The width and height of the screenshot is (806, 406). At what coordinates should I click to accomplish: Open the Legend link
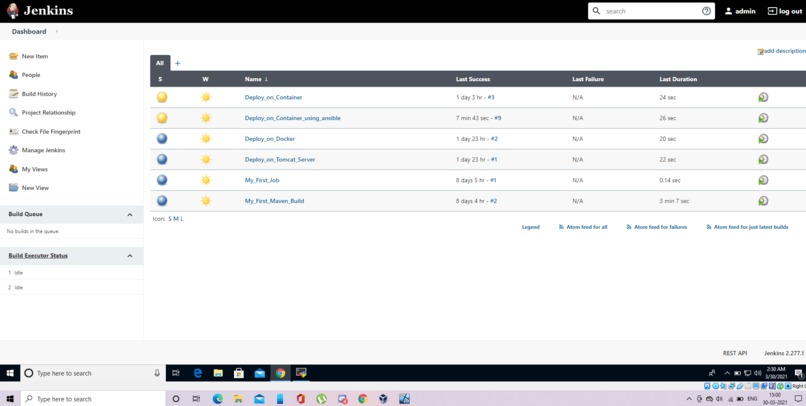[530, 227]
